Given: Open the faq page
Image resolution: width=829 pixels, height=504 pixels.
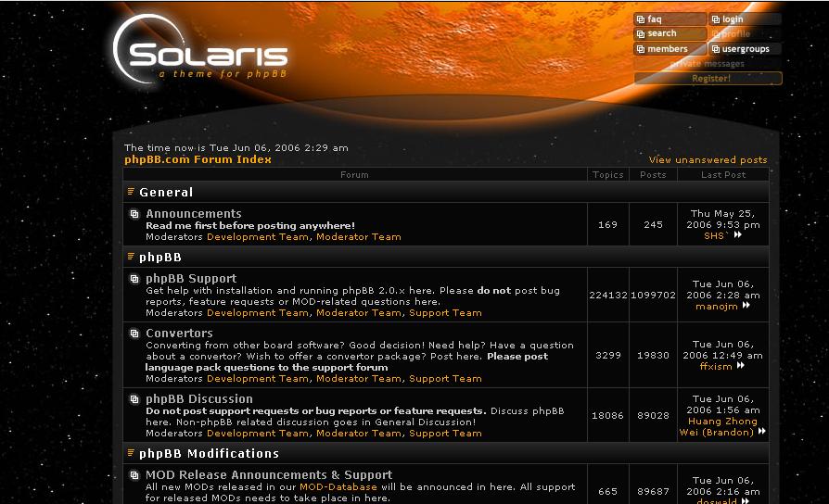Looking at the screenshot, I should (670, 19).
